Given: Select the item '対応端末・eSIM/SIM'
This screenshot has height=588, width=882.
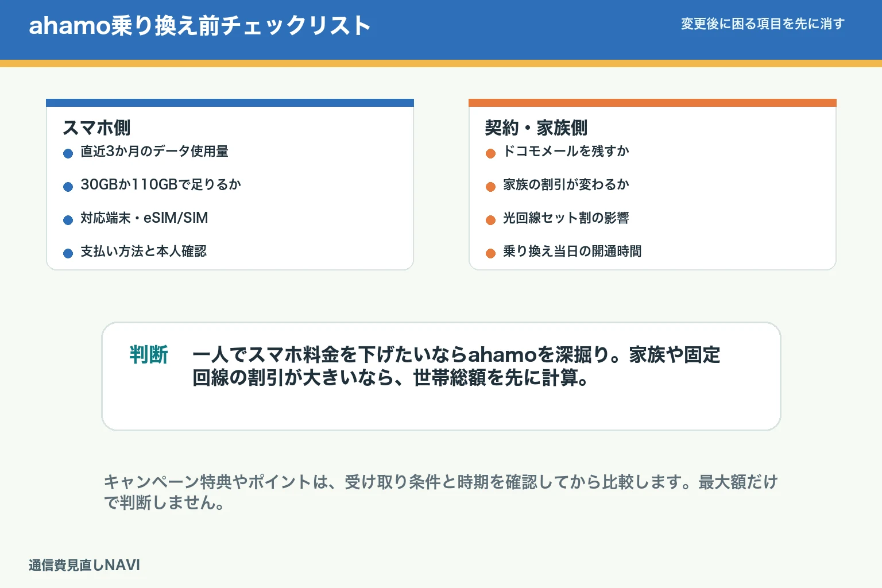Looking at the screenshot, I should coord(144,218).
